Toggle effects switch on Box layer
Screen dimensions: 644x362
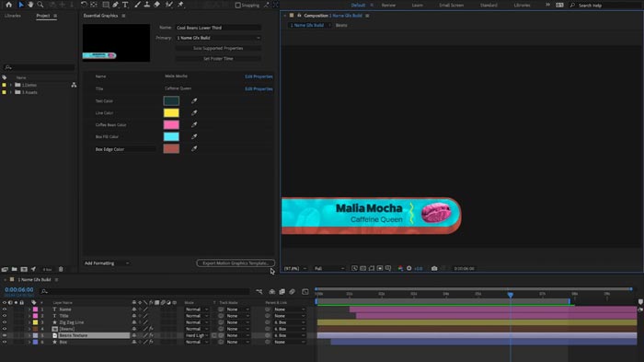151,343
